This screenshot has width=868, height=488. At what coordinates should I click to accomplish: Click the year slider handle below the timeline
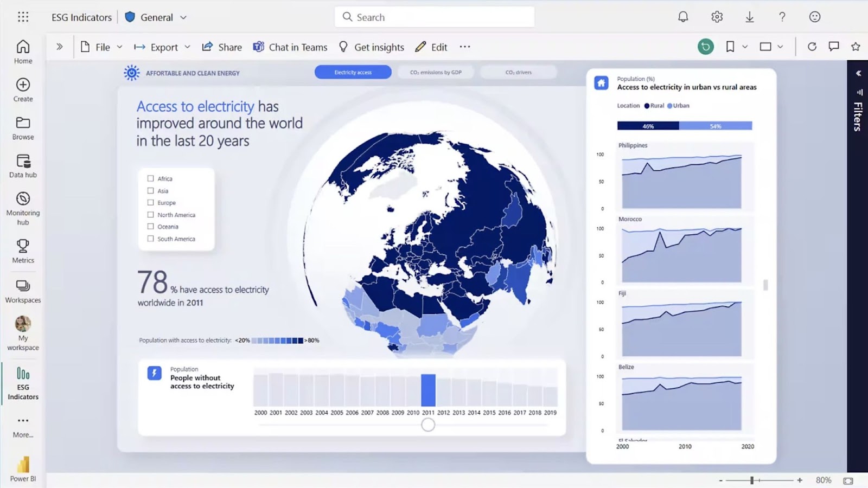click(x=428, y=425)
